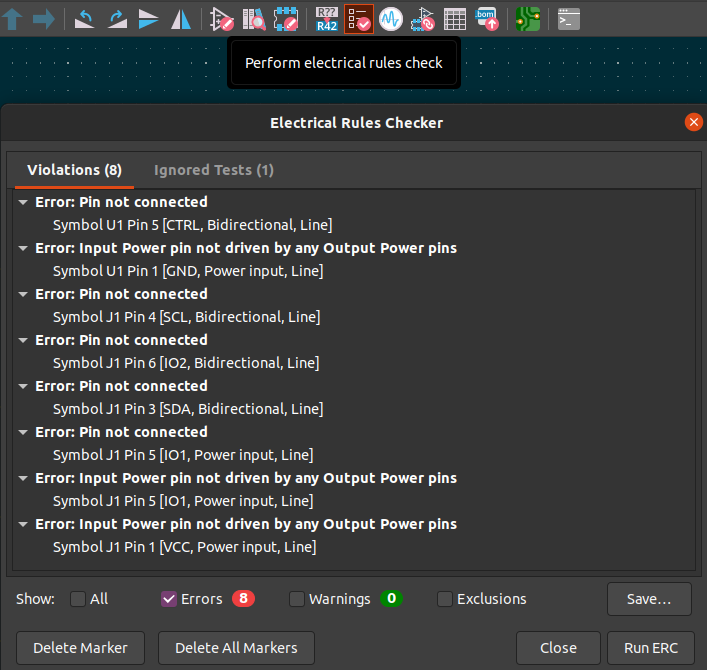Annotate schematic symbols R42 icon

(327, 19)
